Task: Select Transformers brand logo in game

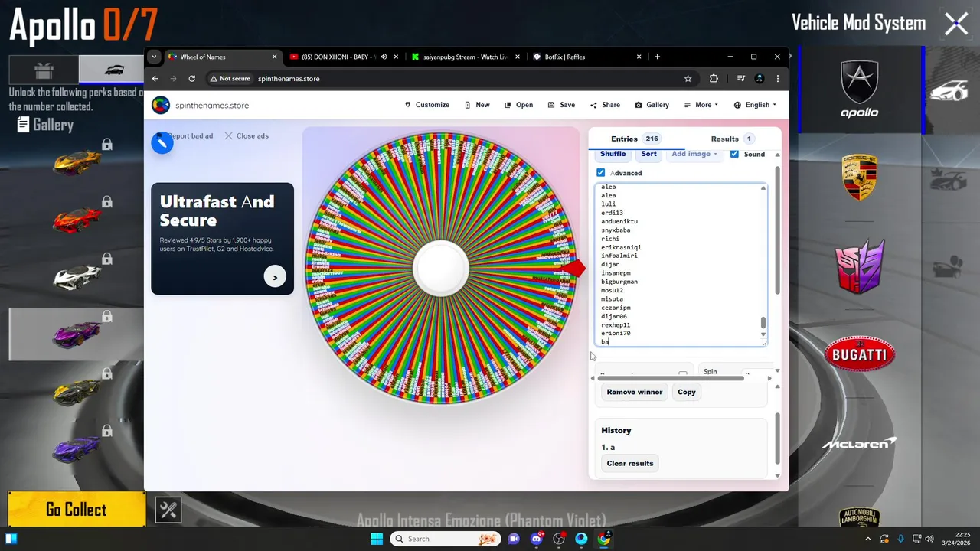Action: [x=860, y=266]
